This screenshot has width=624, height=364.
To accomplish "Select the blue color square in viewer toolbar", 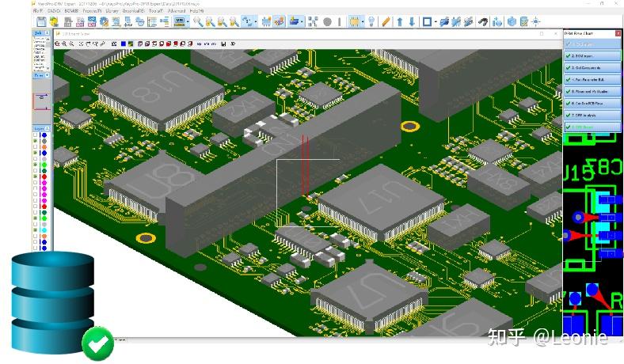I will 124,44.
